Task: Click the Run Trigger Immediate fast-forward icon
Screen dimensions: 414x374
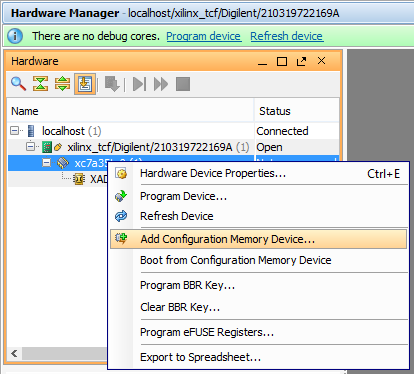Action: click(161, 84)
